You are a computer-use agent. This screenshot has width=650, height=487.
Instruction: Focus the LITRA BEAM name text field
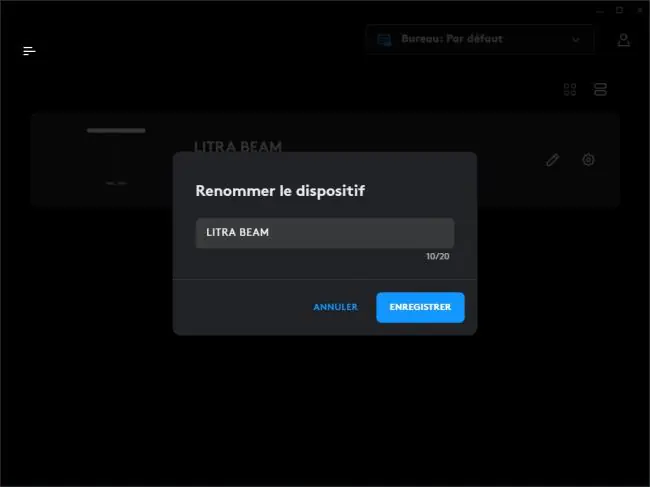point(325,233)
